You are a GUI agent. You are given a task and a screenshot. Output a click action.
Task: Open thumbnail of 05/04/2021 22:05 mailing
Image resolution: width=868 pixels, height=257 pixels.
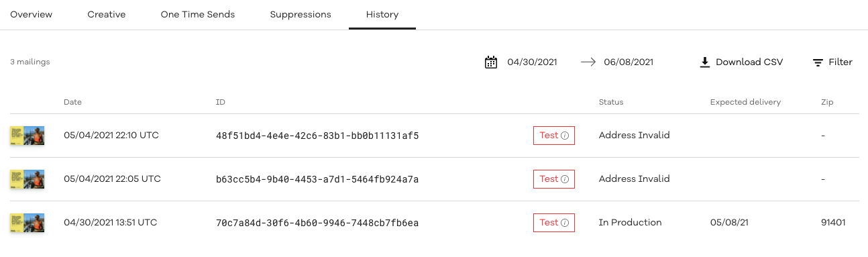click(x=28, y=179)
